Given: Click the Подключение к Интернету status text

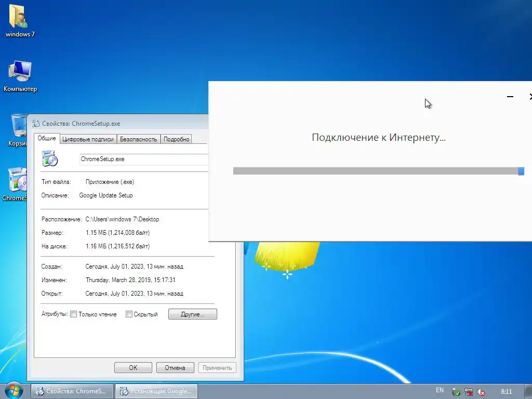Looking at the screenshot, I should [x=379, y=137].
